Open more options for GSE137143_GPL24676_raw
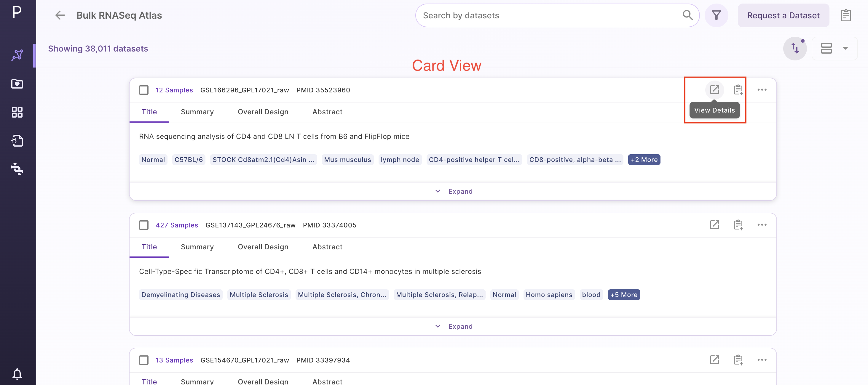This screenshot has width=868, height=385. tap(762, 225)
